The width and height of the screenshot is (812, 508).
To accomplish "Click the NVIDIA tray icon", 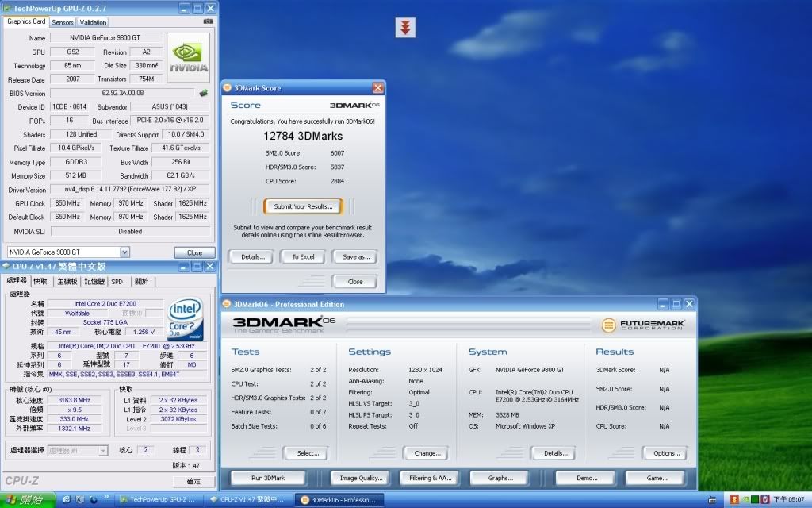I will pos(745,500).
